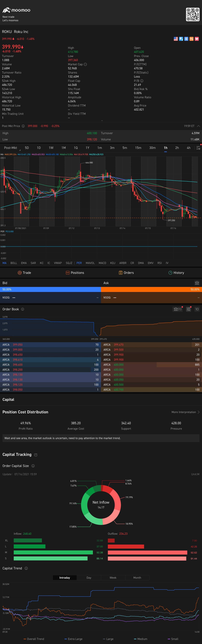Tap the History clock icon
202x644 pixels.
pyautogui.click(x=171, y=273)
